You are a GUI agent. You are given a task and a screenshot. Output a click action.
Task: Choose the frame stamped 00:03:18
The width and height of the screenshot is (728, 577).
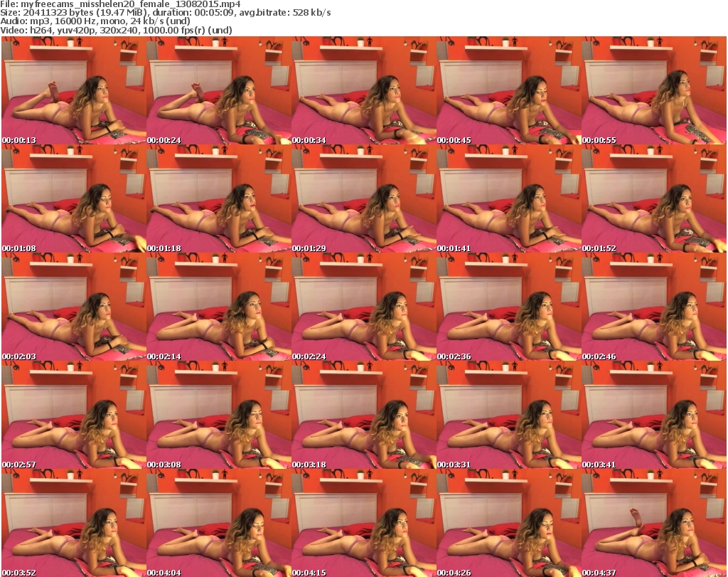363,415
